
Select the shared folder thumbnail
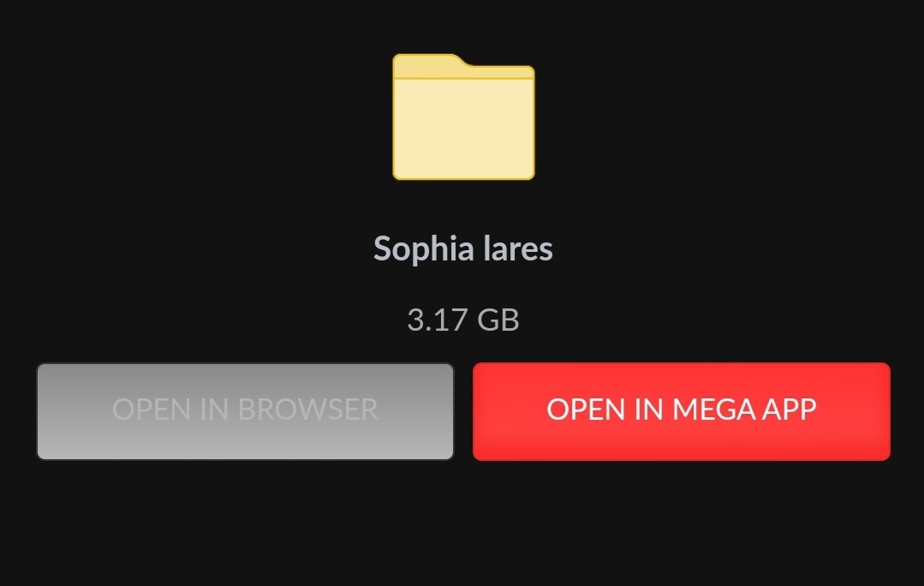pyautogui.click(x=463, y=117)
